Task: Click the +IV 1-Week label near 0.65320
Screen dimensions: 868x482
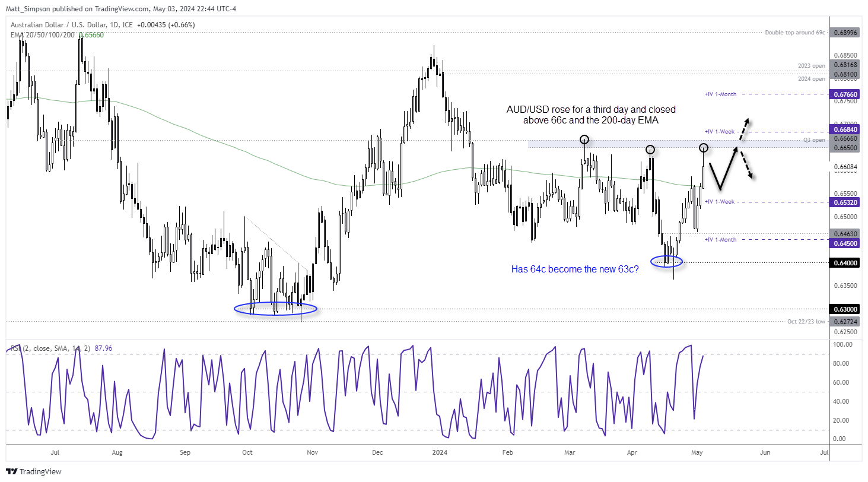Action: (x=719, y=202)
